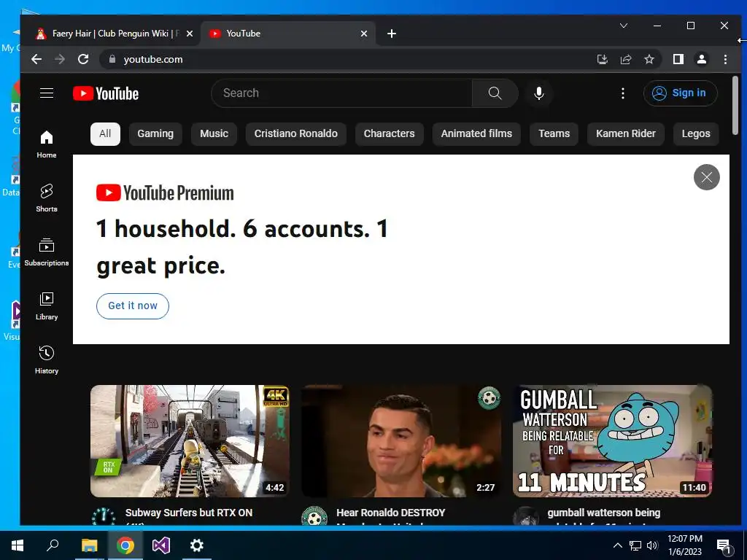Open Chrome profile icon
This screenshot has height=560, width=747.
(702, 59)
